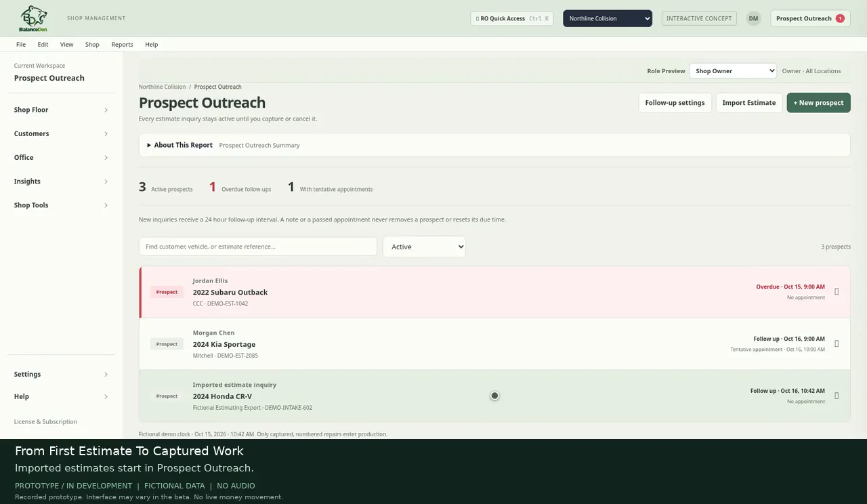
Task: Focus the Find customer, vehicle search field
Action: click(258, 247)
